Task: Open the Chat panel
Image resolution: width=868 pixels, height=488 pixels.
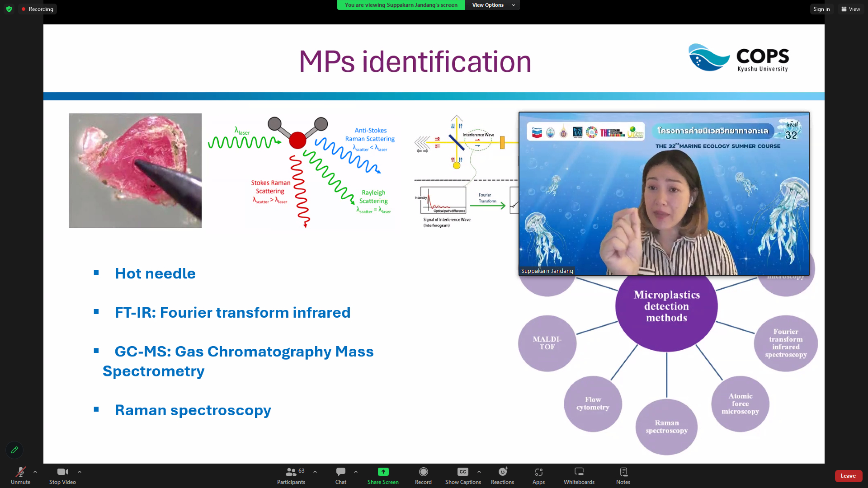Action: point(341,475)
